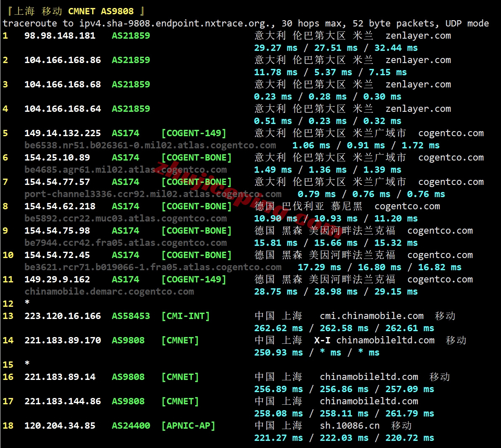Click IP address 221.183.89.170
The width and height of the screenshot is (501, 448).
(63, 340)
